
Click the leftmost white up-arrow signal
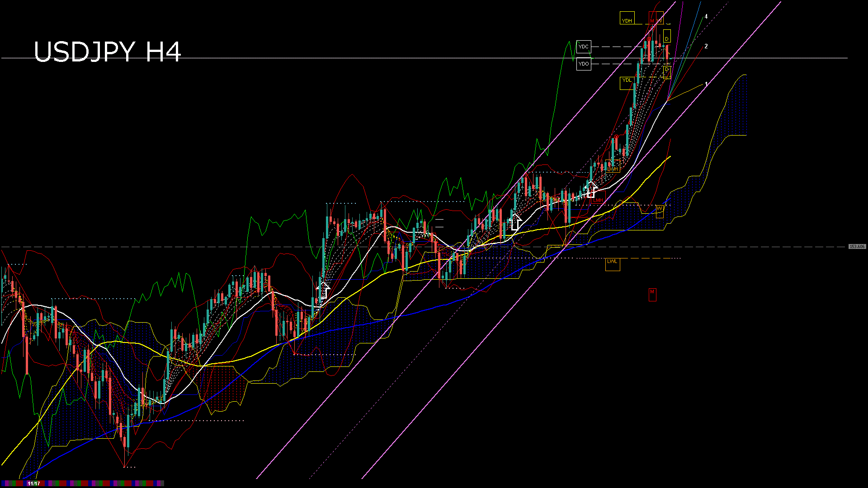323,289
